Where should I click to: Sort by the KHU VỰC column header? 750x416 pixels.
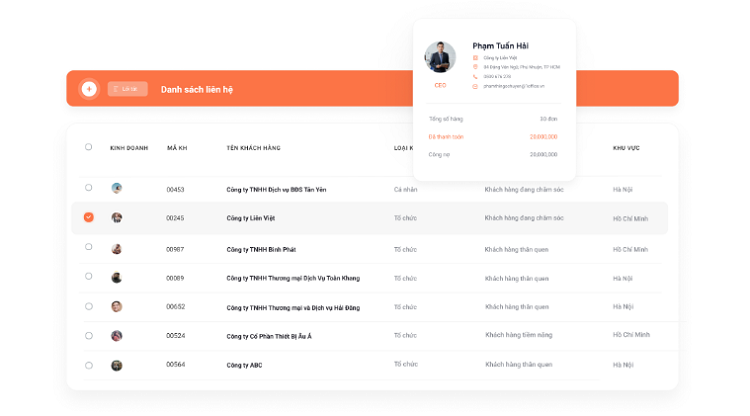(626, 148)
